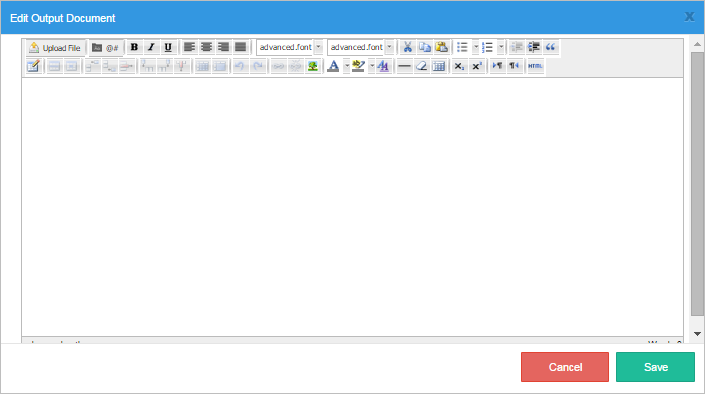
Task: Expand the bullet list style arrow
Action: pos(476,47)
